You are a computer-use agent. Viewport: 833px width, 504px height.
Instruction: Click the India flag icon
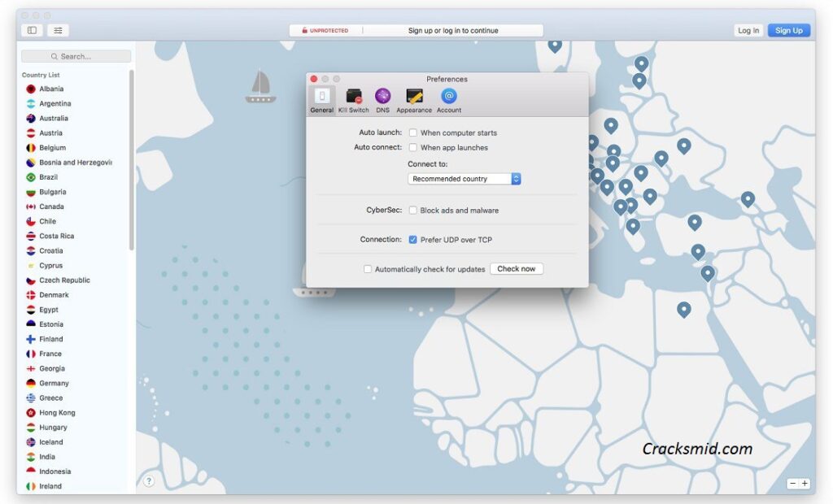click(31, 457)
